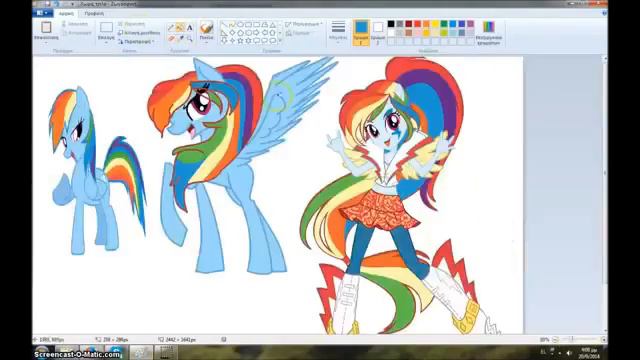Select the Color picker eyedropper tool
This screenshot has width=640, height=360.
(180, 38)
